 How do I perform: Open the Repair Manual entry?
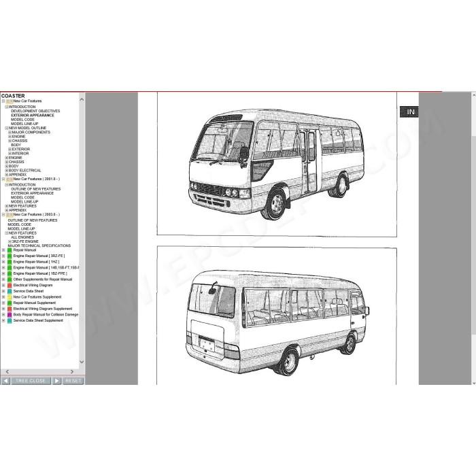tap(24, 250)
